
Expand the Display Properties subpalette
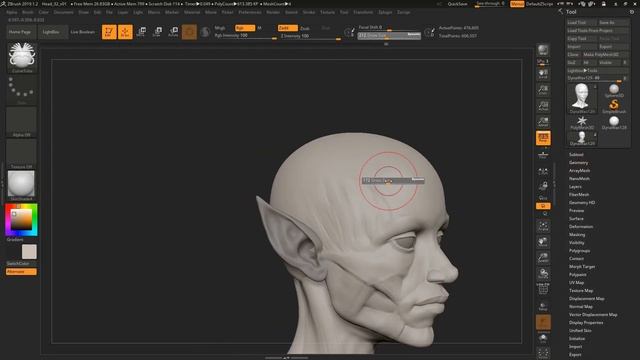[586, 322]
